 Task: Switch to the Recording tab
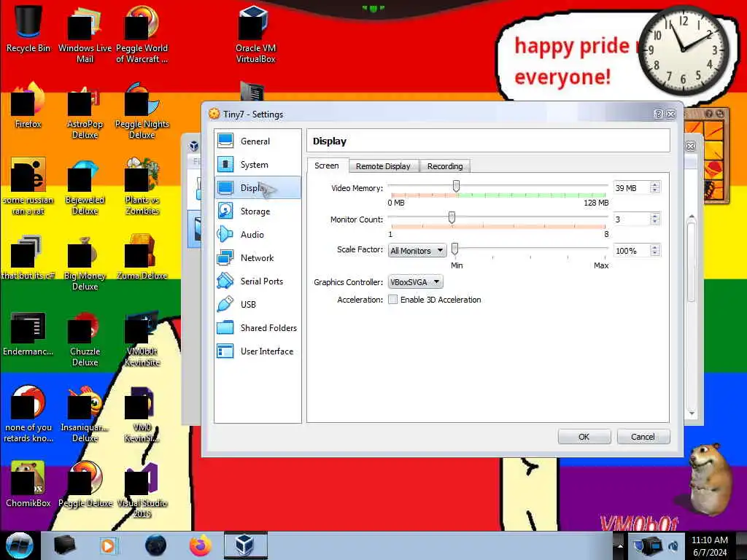[x=445, y=166]
